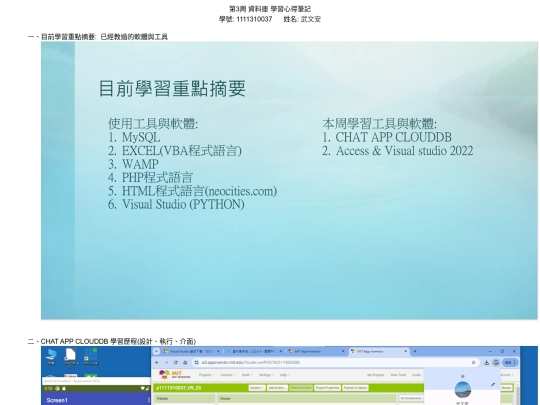Click the emulator Screen1 overflow menu dots
The width and height of the screenshot is (540, 405).
pos(149,400)
